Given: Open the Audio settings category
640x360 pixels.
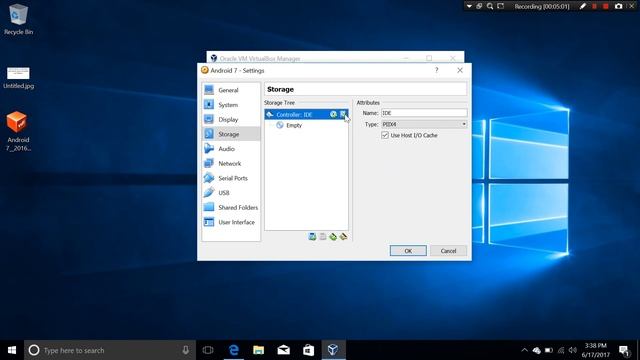Looking at the screenshot, I should [231, 149].
